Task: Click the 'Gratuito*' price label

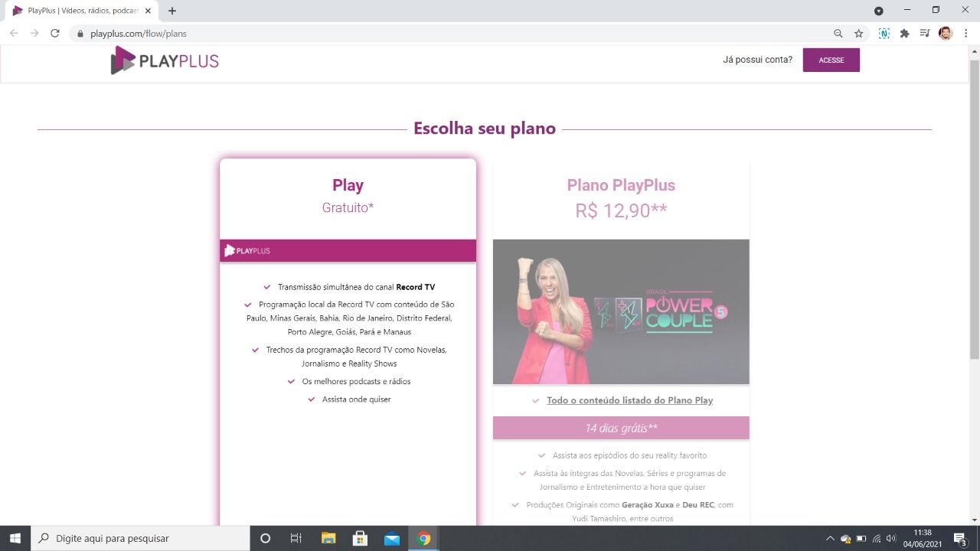Action: [348, 207]
